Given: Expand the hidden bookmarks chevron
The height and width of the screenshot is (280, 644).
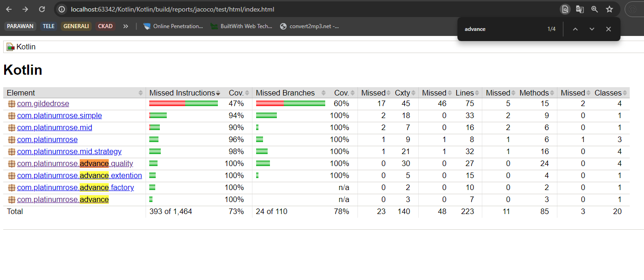Looking at the screenshot, I should pyautogui.click(x=125, y=26).
